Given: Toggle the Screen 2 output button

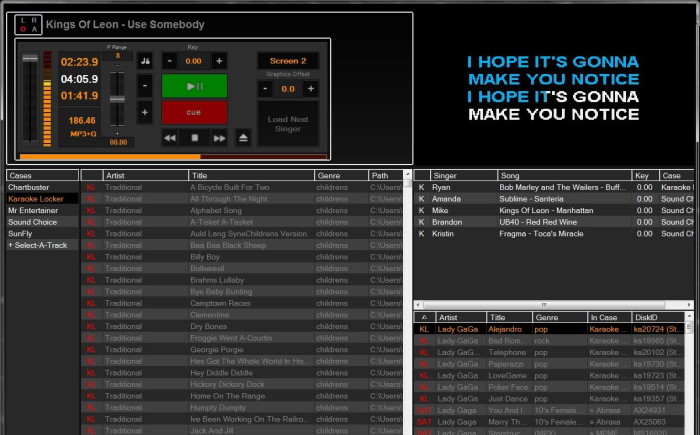Looking at the screenshot, I should tap(288, 61).
